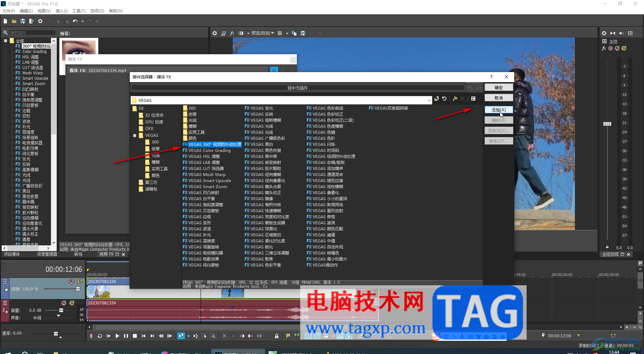644x354 pixels.
Task: Save the project using the floppy disk icon
Action: click(23, 21)
